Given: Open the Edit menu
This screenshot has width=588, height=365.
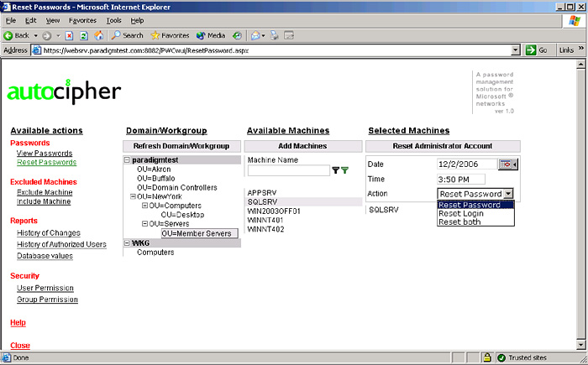Looking at the screenshot, I should (31, 21).
